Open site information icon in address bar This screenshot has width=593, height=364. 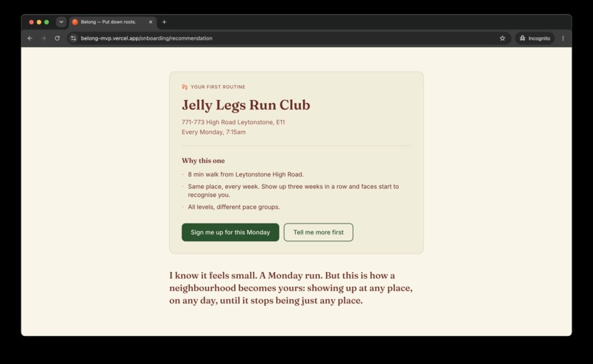click(x=74, y=38)
